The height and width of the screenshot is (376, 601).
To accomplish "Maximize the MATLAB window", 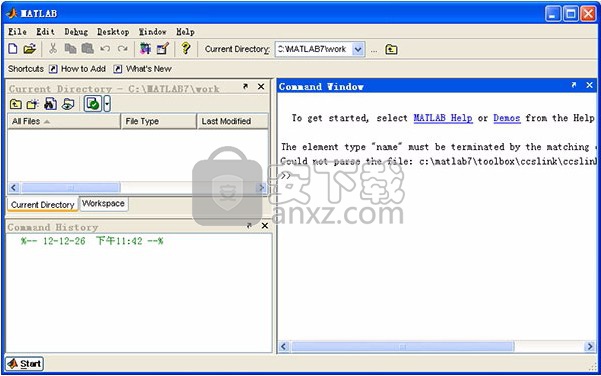I will [x=570, y=14].
